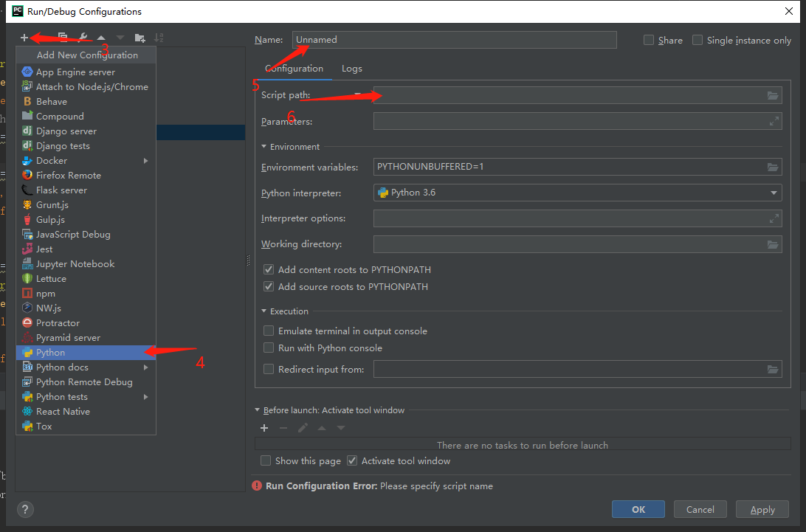806x532 pixels.
Task: Browse redirect input file folder icon
Action: 773,370
